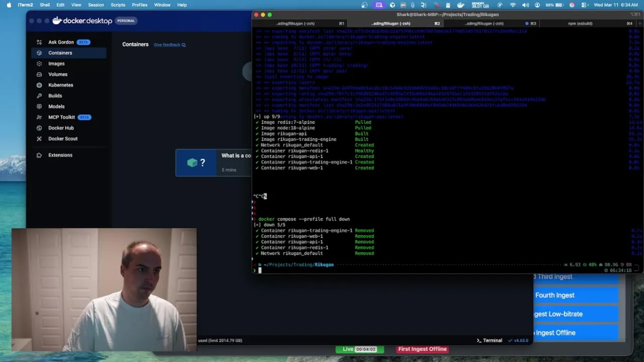
Task: Click the PERSONAL plan badge in Docker Desktop
Action: (x=126, y=21)
